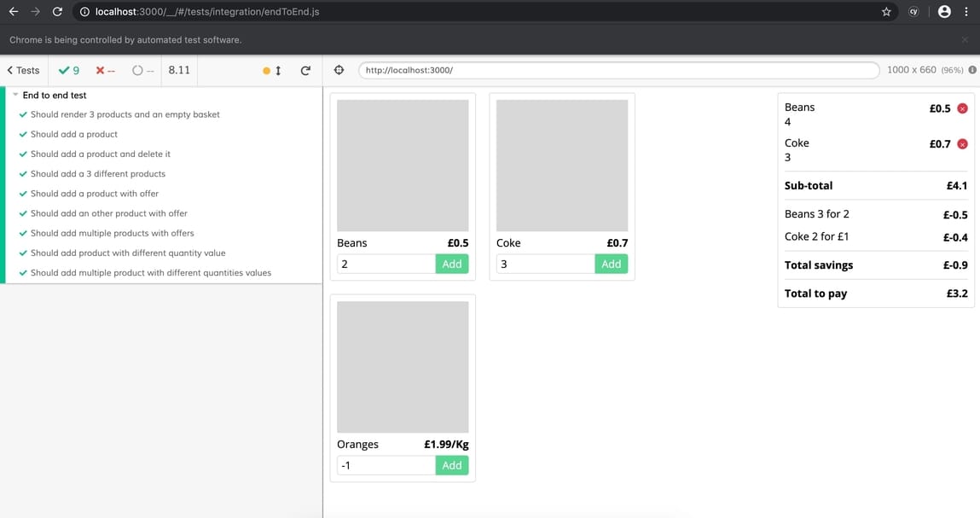Click the site info icon in address bar
This screenshot has width=980, height=518.
point(84,12)
